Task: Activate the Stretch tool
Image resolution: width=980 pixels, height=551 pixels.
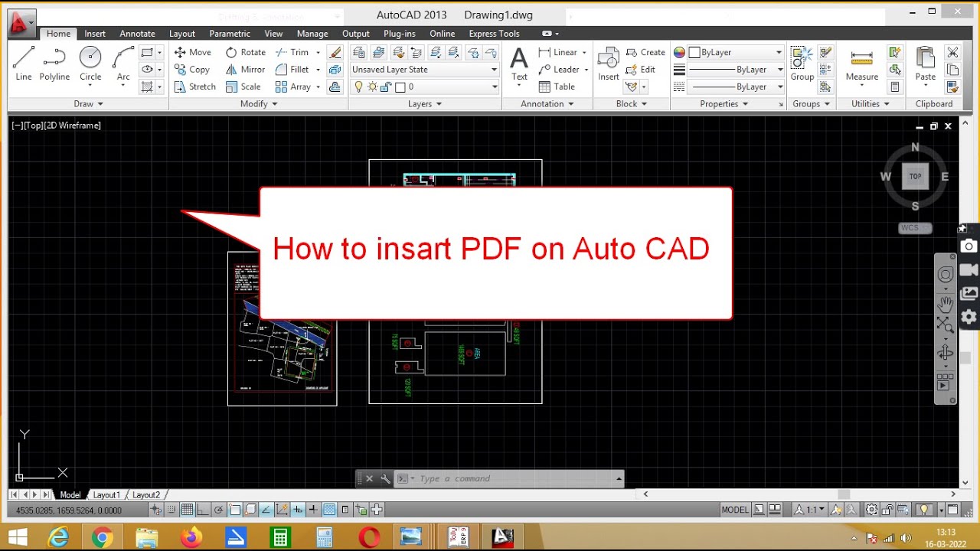Action: 195,86
